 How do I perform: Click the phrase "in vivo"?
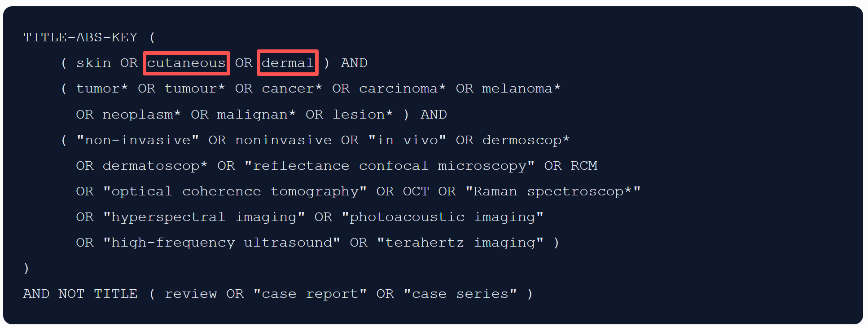tap(407, 140)
